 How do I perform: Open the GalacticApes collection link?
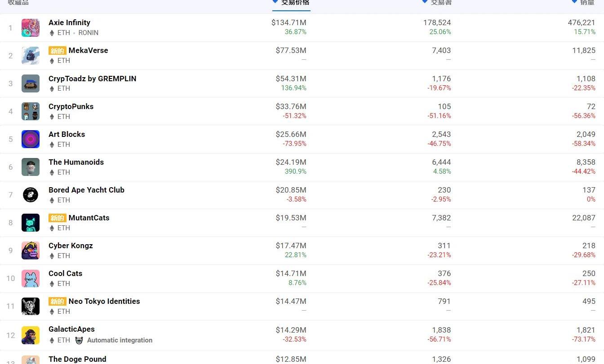[71, 329]
